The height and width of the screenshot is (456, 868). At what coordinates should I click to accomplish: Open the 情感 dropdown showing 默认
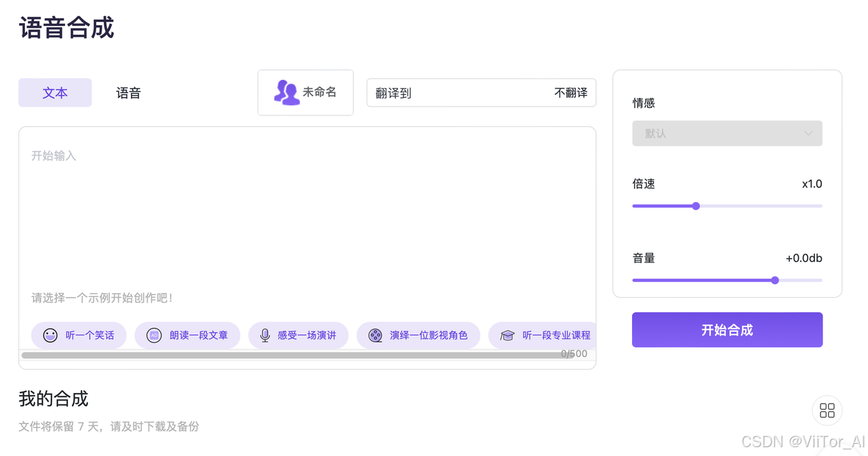[727, 134]
